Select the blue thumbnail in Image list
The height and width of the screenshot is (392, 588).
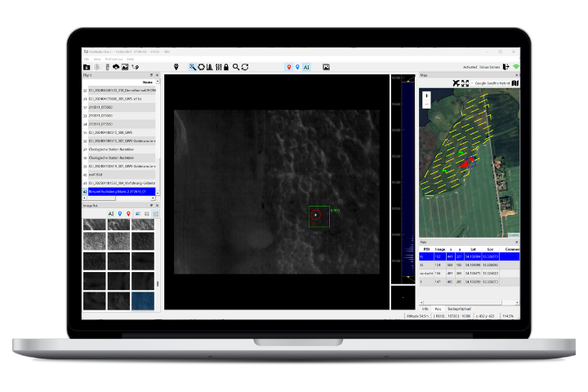pos(143,301)
